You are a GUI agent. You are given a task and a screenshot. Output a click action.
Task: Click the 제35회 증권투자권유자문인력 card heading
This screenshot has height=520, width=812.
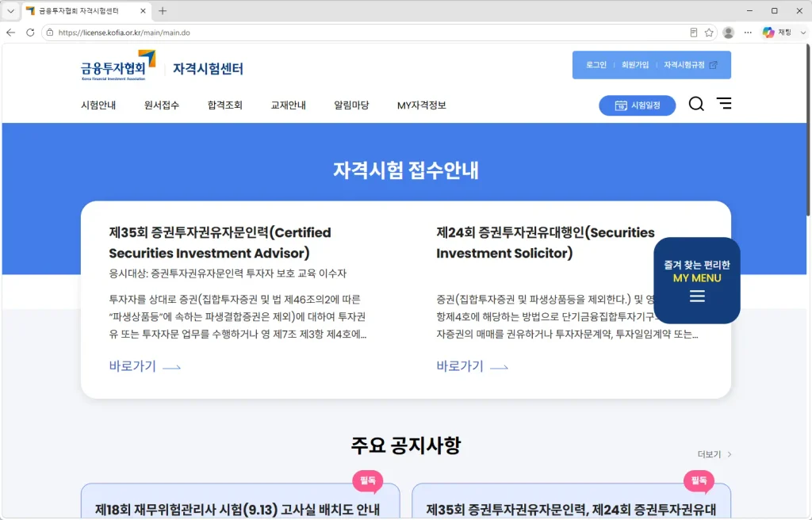(x=220, y=243)
